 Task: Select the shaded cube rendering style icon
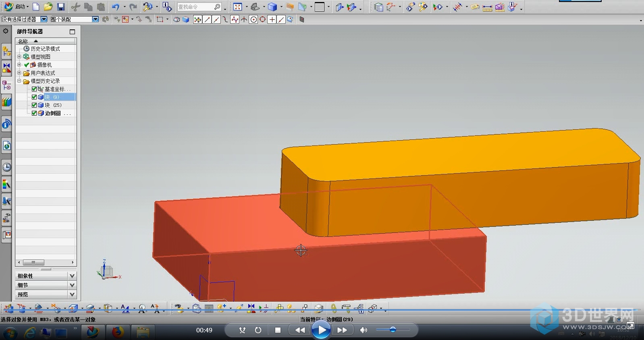point(273,7)
